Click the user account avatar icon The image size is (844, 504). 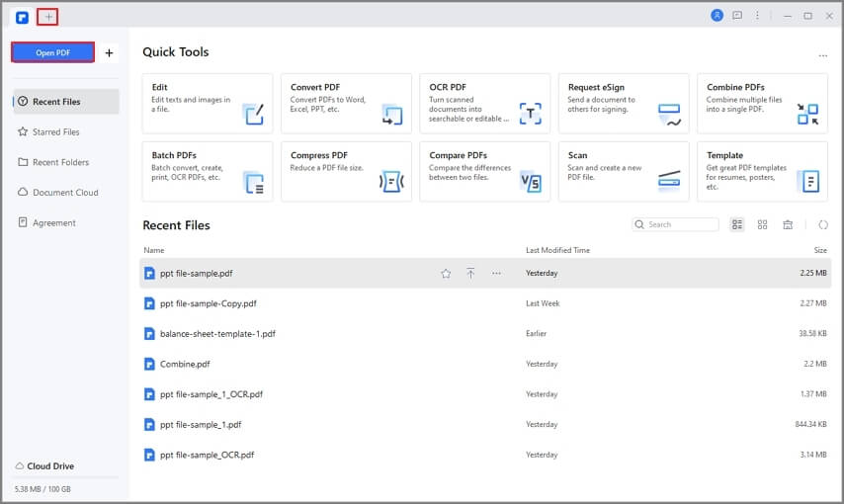point(717,16)
